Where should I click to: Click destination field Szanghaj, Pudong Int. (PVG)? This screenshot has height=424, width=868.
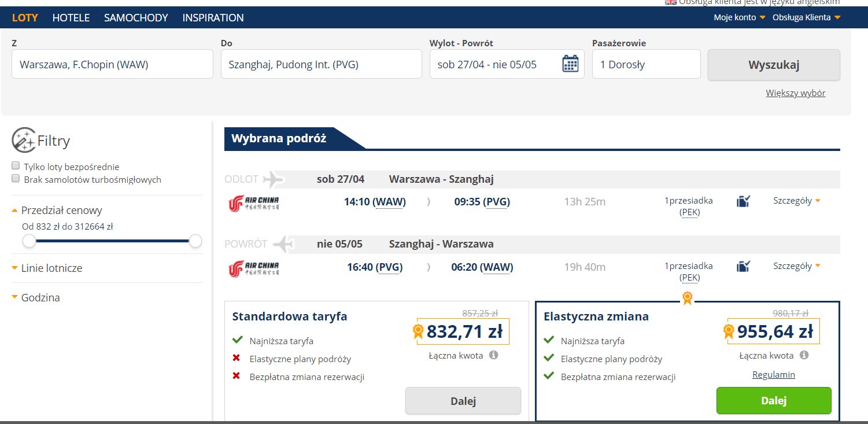322,64
